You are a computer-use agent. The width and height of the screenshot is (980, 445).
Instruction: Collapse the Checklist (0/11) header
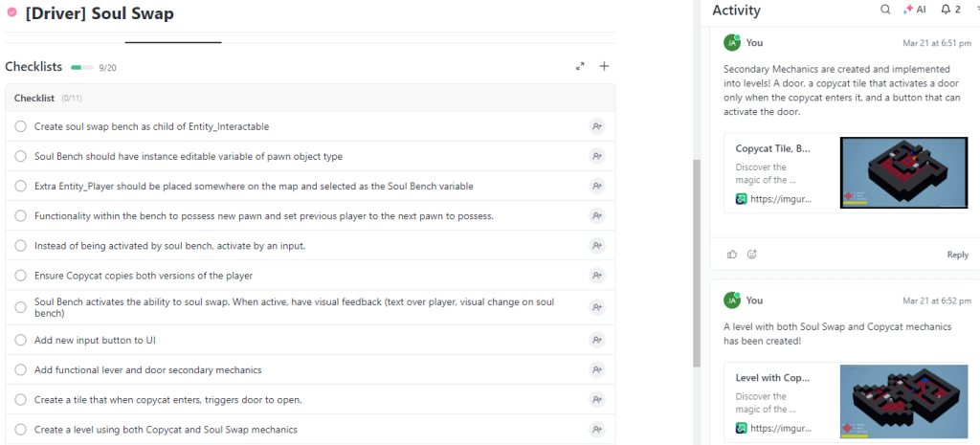point(34,98)
